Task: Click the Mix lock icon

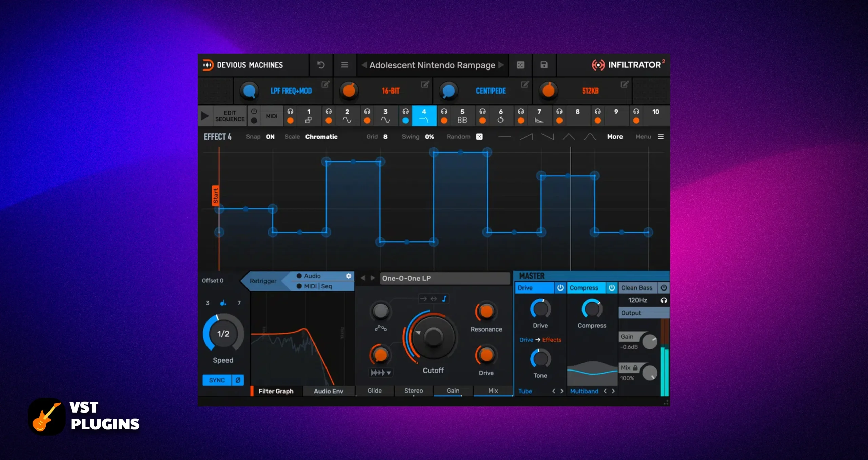Action: click(x=635, y=368)
